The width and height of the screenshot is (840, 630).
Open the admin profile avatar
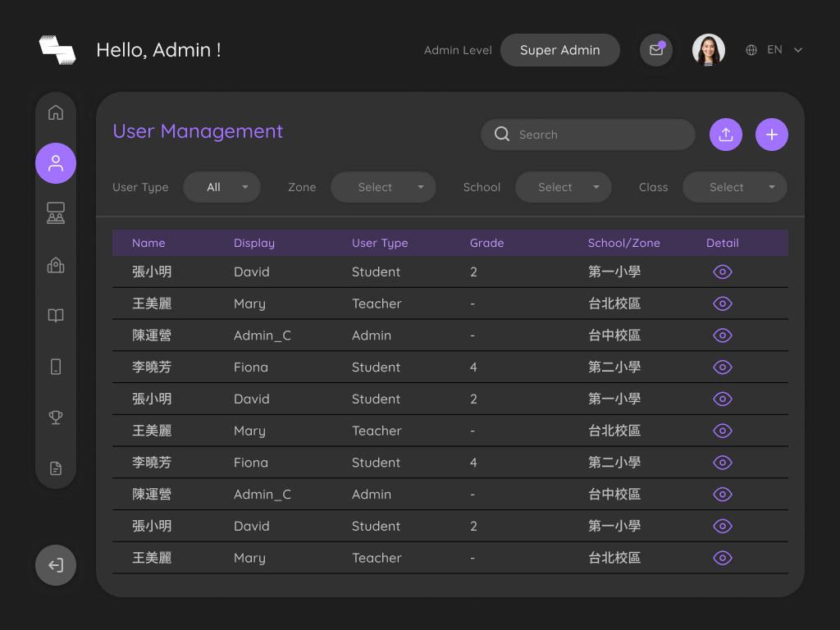709,50
